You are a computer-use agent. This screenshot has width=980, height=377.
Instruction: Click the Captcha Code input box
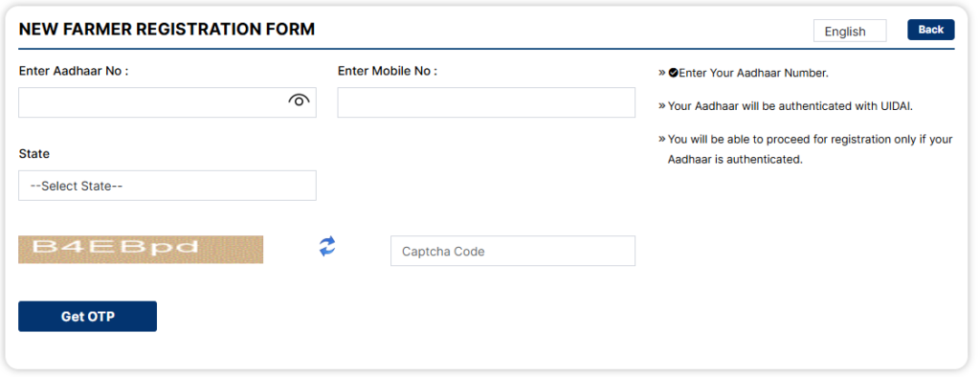coord(513,251)
